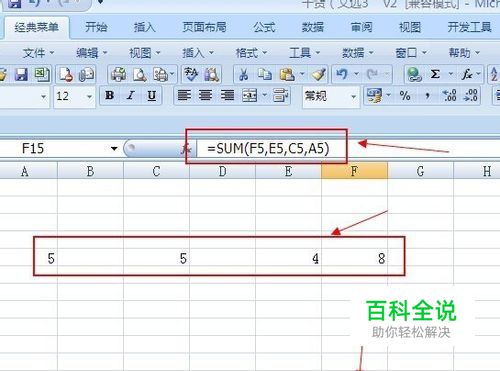Apply comma style format
Image resolution: width=500 pixels, height=371 pixels.
[x=427, y=96]
